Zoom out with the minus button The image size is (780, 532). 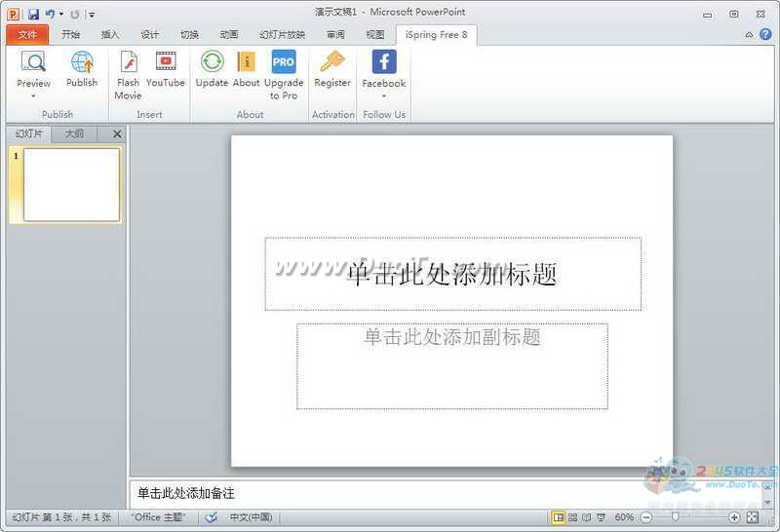click(646, 517)
